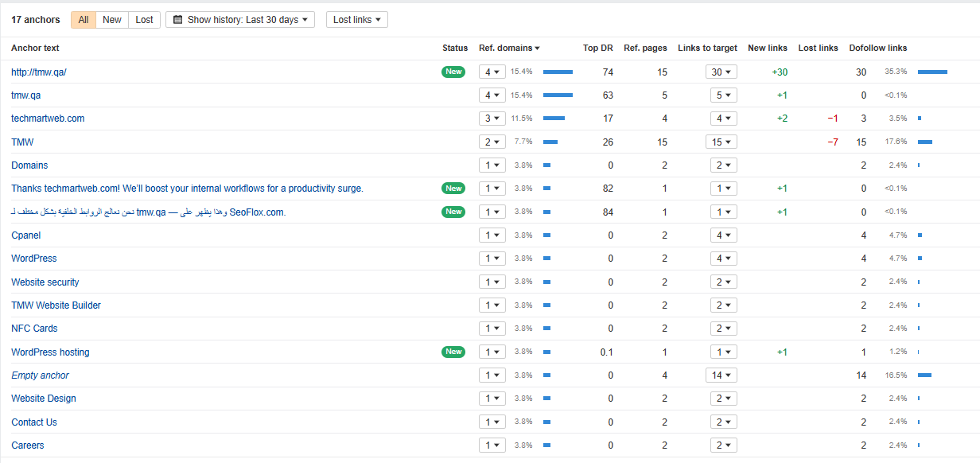Click the dofollow percentage bar for http://tmw.qa/

932,72
